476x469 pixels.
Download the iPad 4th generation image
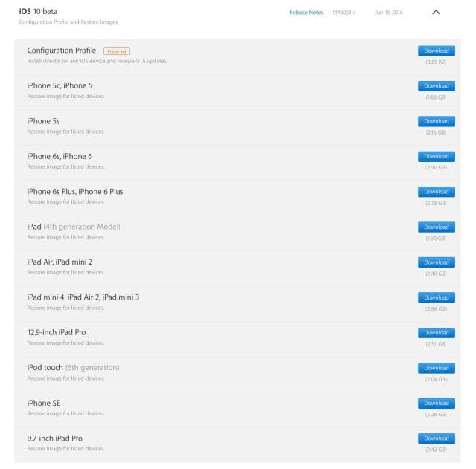click(436, 227)
